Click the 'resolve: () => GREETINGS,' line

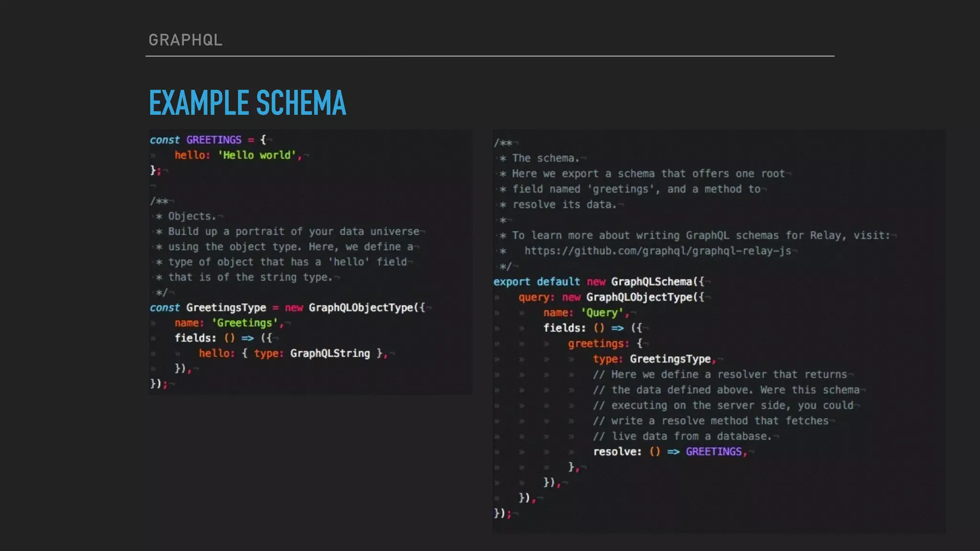pyautogui.click(x=670, y=452)
